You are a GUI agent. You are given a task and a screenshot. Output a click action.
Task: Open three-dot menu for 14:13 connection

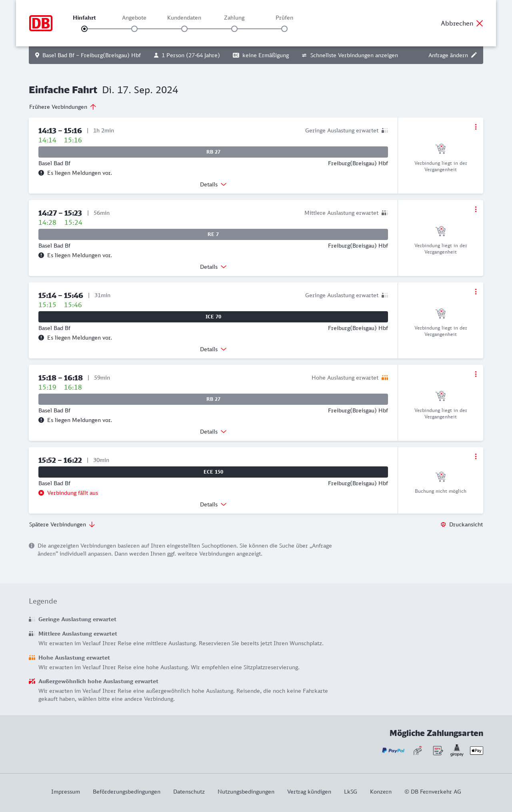pyautogui.click(x=476, y=127)
